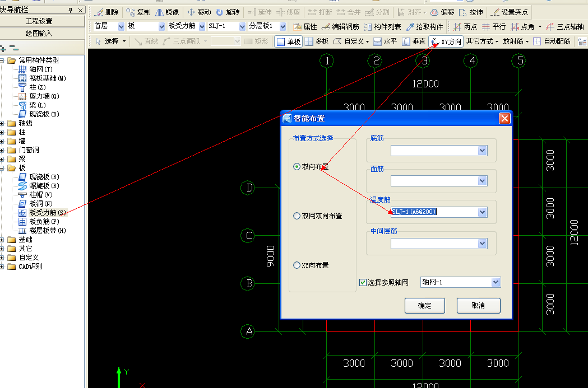
Task: Select the XY向布置 radio option
Action: [297, 265]
